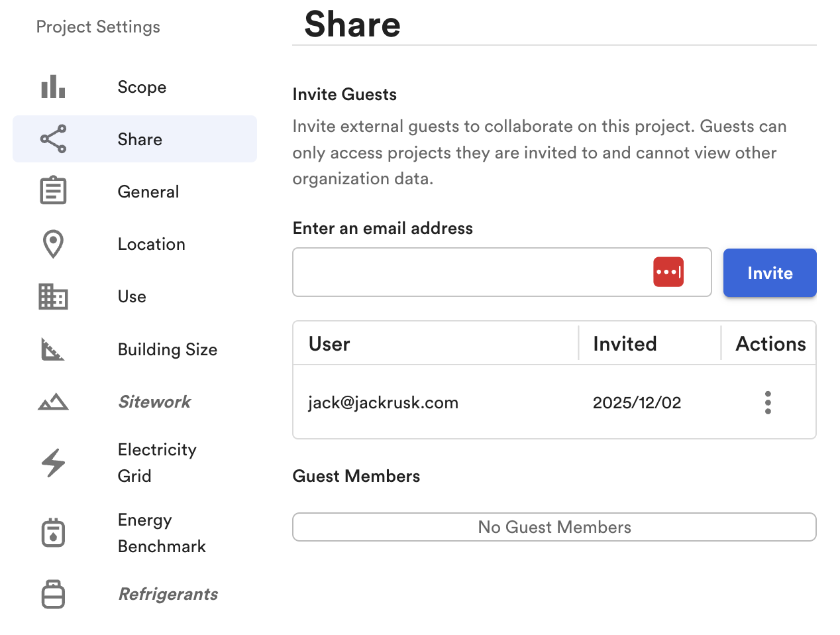
Task: Open actions menu for jack@jackrusk.com
Action: [x=768, y=402]
